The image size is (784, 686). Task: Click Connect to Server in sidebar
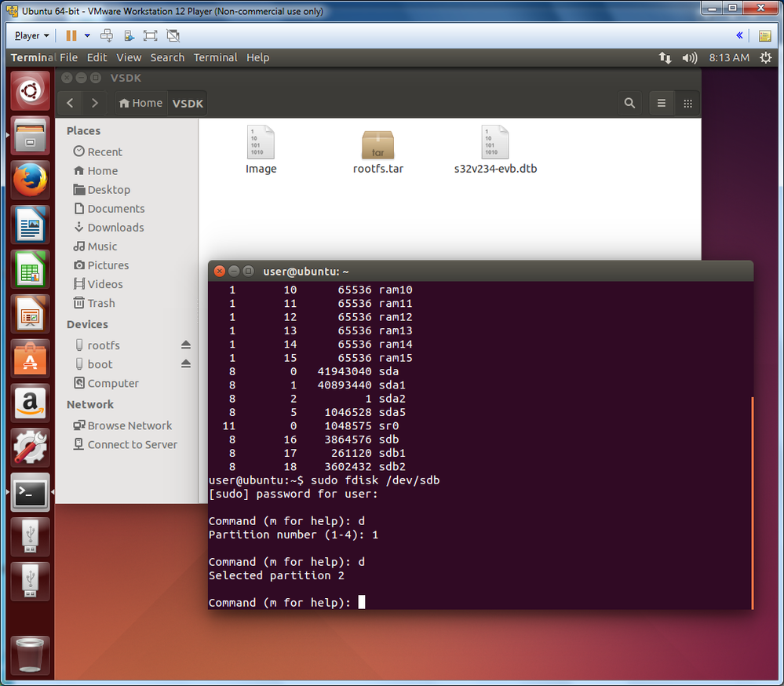(125, 444)
